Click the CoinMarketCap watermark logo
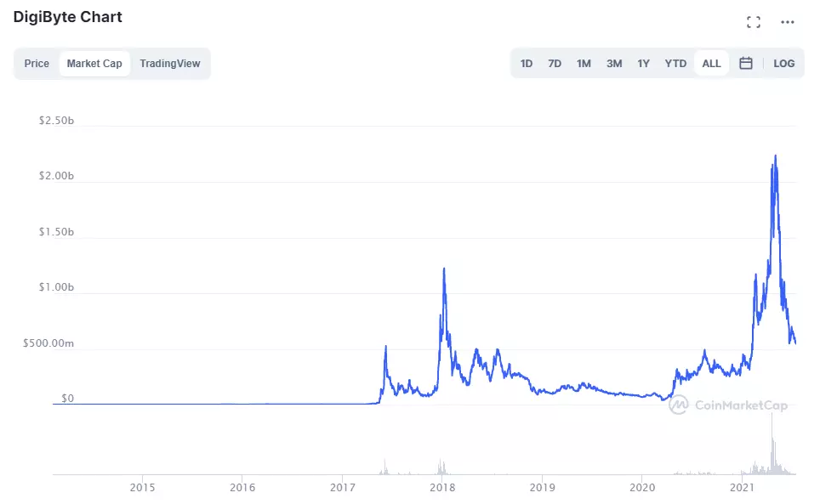This screenshot has width=820, height=504. click(x=728, y=405)
